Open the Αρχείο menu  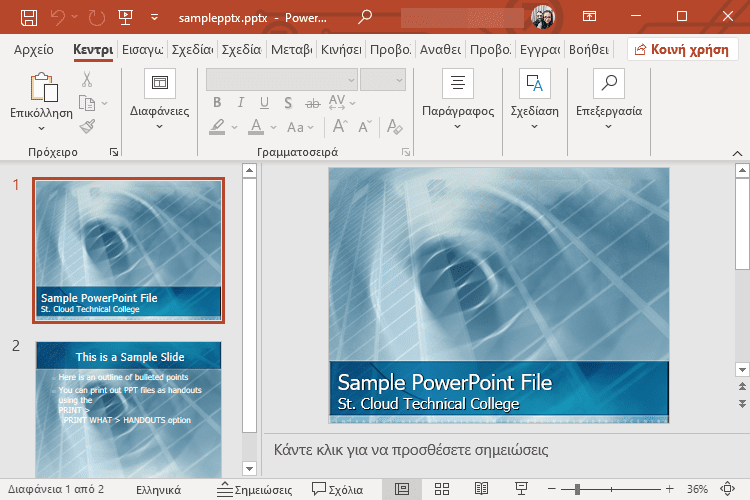pyautogui.click(x=33, y=49)
